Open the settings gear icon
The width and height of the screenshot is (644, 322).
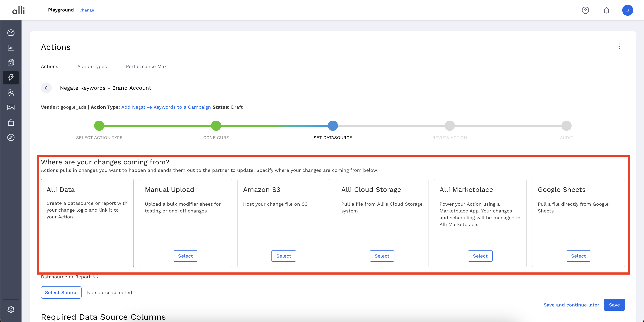click(x=11, y=309)
